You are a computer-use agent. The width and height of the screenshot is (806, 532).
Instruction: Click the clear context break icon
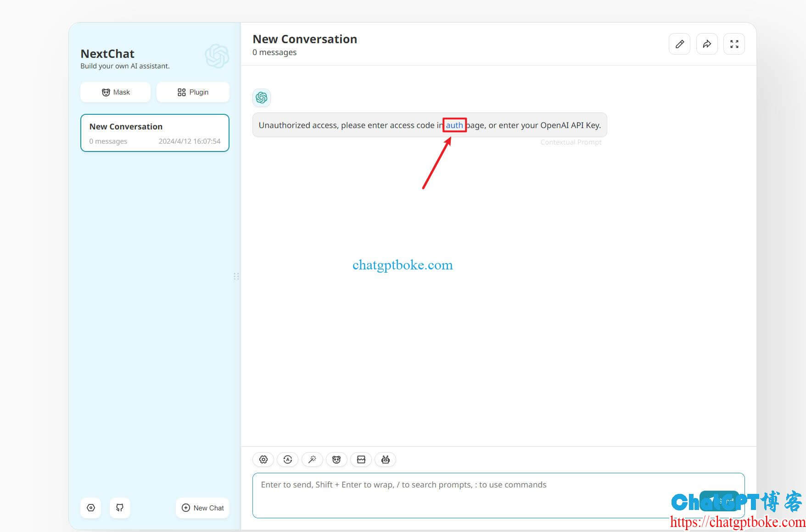(x=361, y=459)
